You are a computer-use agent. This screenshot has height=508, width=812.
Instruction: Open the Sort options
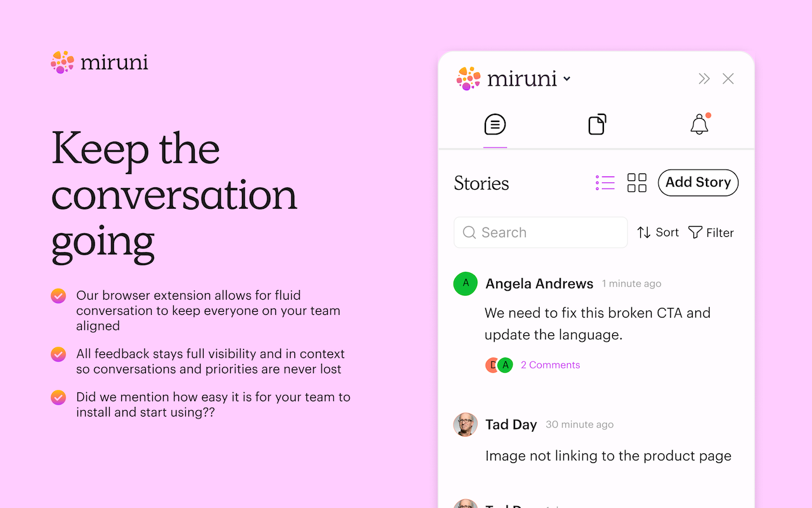(x=658, y=232)
